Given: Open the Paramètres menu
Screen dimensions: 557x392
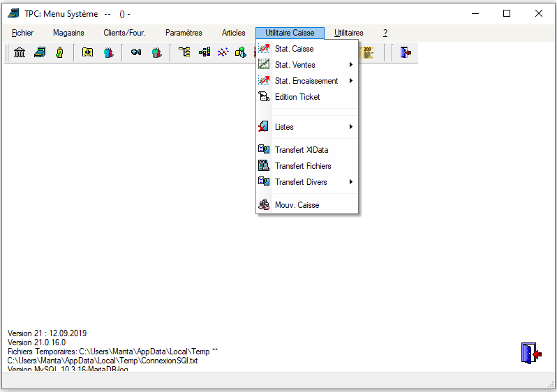Looking at the screenshot, I should tap(184, 33).
